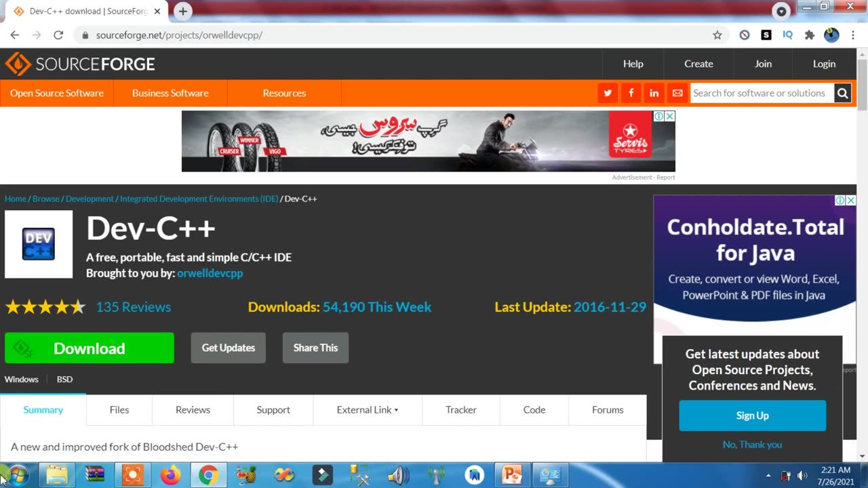The height and width of the screenshot is (488, 868).
Task: Share on Facebook icon
Action: (631, 93)
